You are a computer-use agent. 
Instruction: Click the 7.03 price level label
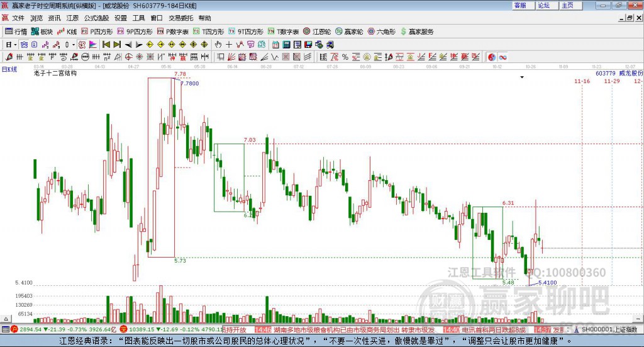click(250, 140)
